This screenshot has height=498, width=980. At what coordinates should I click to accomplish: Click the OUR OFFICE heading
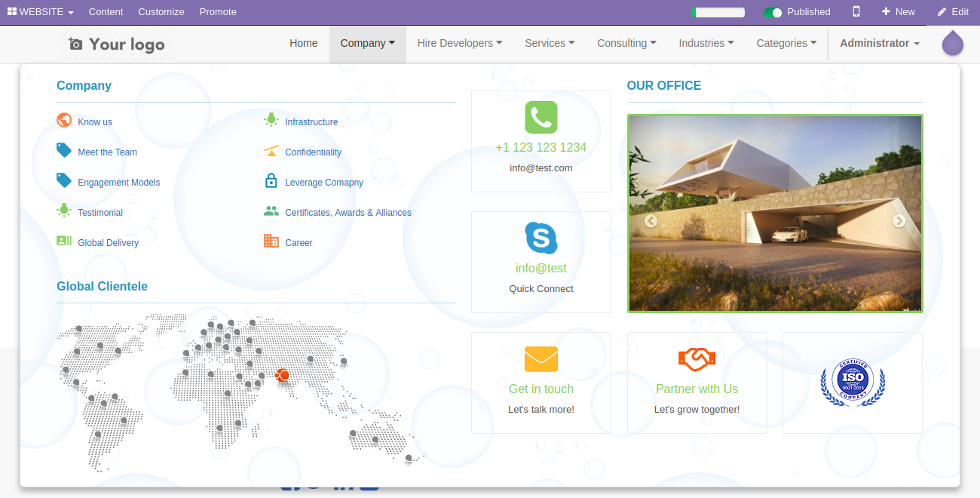point(664,85)
